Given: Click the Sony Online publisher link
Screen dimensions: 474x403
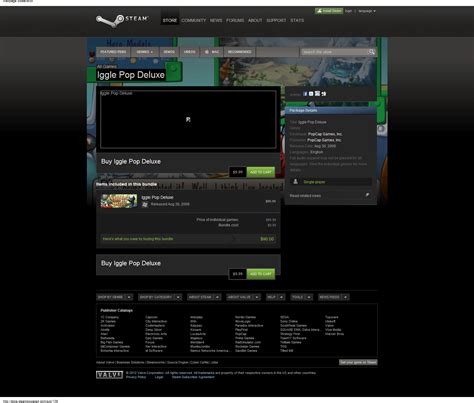Looking at the screenshot, I should pos(289,322).
